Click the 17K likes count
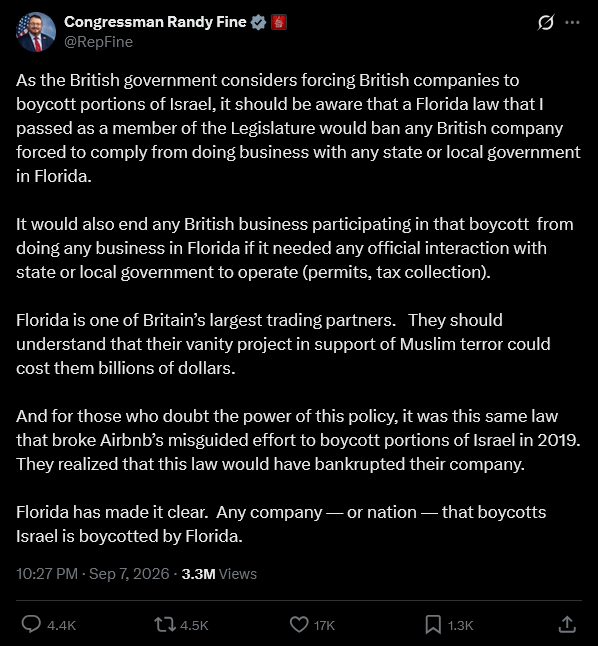Image resolution: width=598 pixels, height=646 pixels. (324, 625)
